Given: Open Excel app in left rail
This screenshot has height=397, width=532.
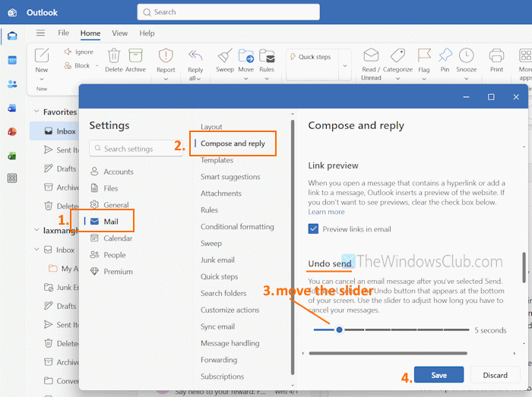Looking at the screenshot, I should click(x=12, y=156).
